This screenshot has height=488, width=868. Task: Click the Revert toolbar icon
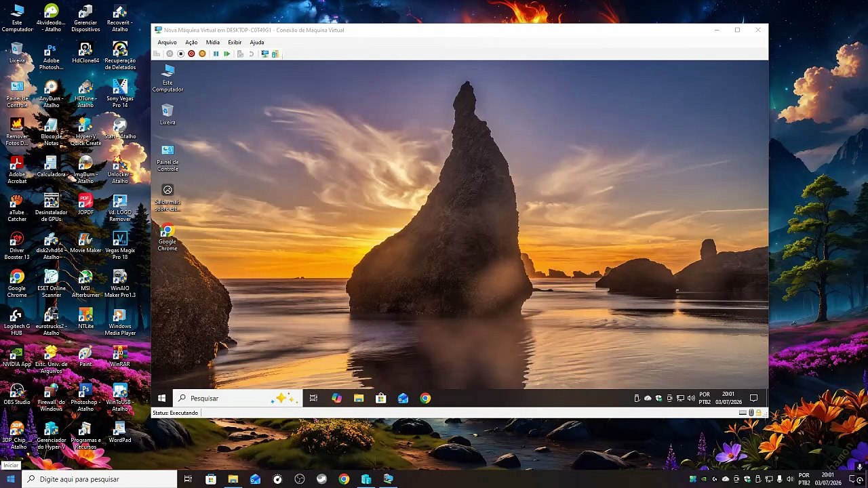251,54
